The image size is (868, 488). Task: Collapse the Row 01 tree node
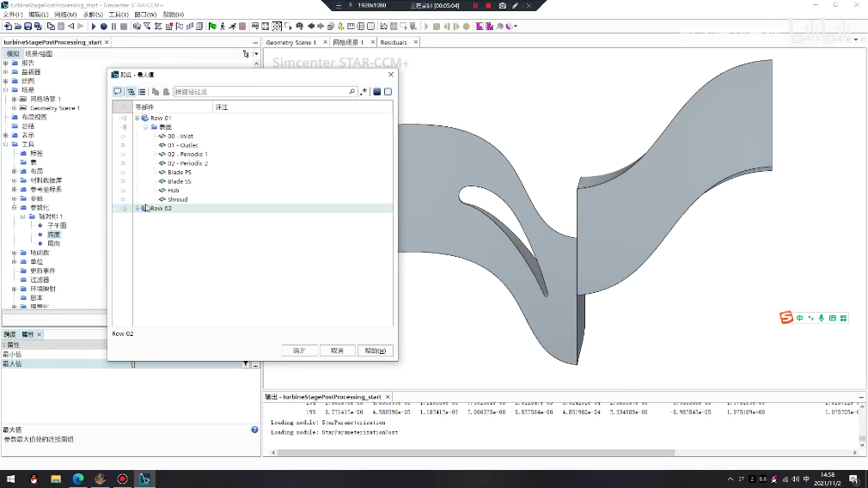click(x=138, y=118)
